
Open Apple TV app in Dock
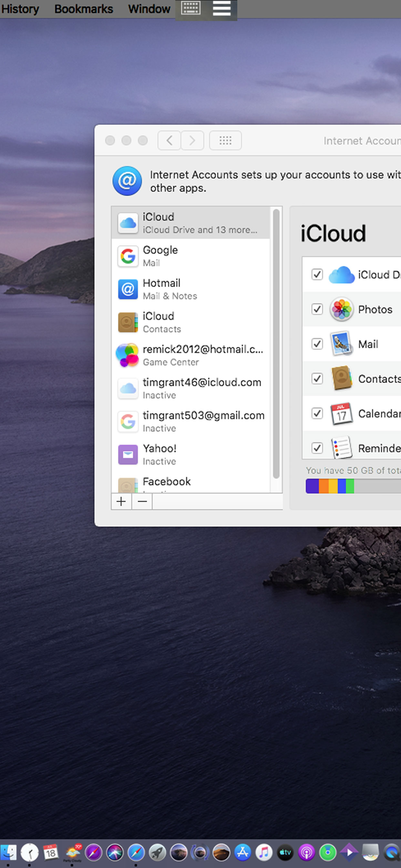[x=285, y=853]
